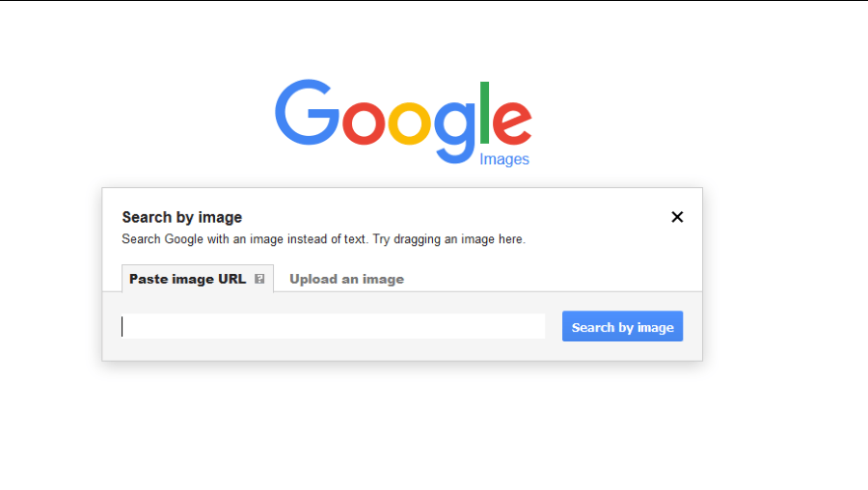
Task: Click the word Upload in the inactive tab
Action: click(x=313, y=279)
